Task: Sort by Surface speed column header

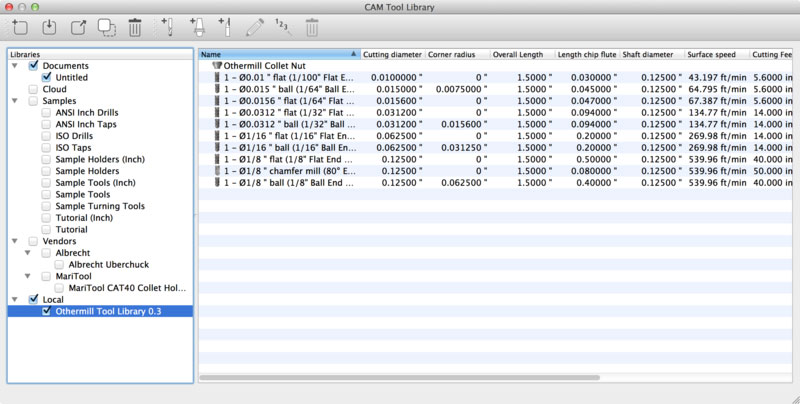Action: coord(714,54)
